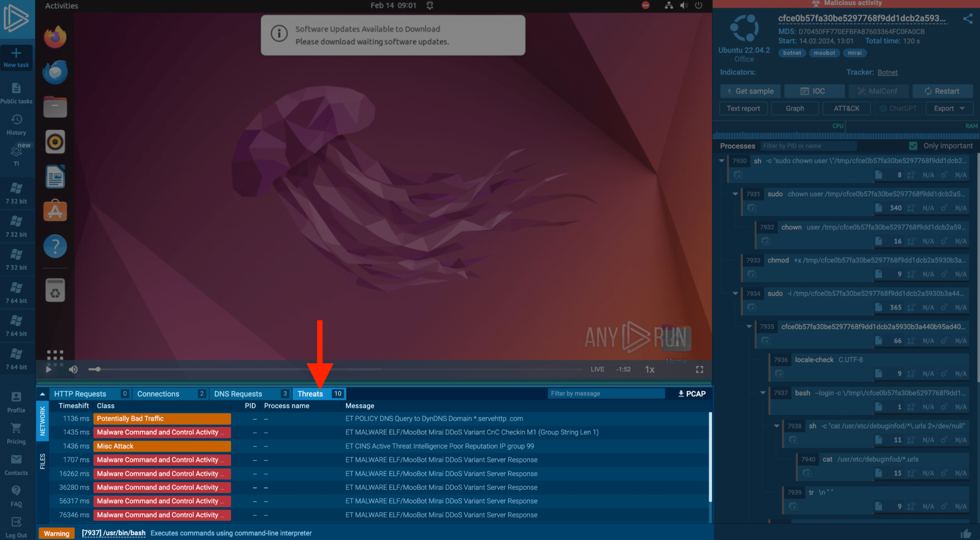Click the Get sample button
980x540 pixels.
pos(750,91)
